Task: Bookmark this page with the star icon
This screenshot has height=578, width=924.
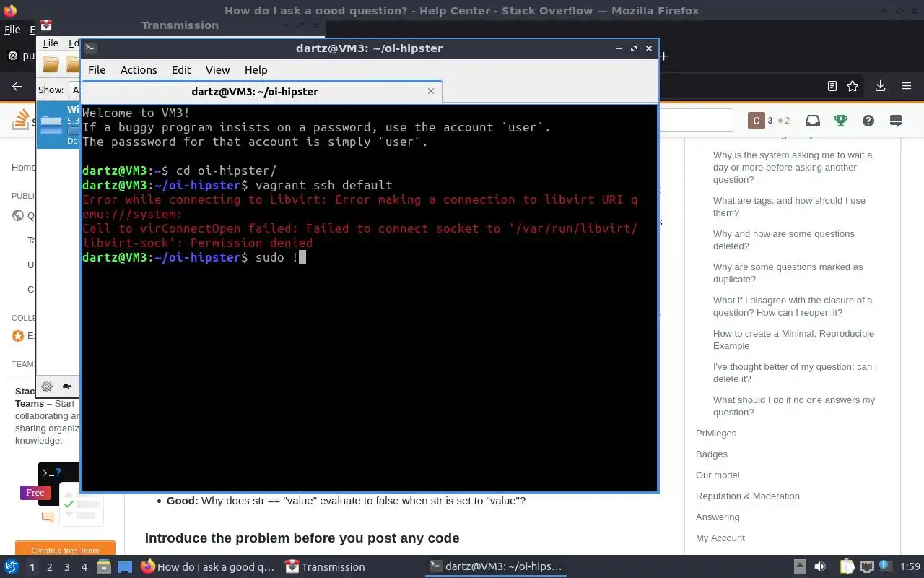Action: pyautogui.click(x=853, y=86)
